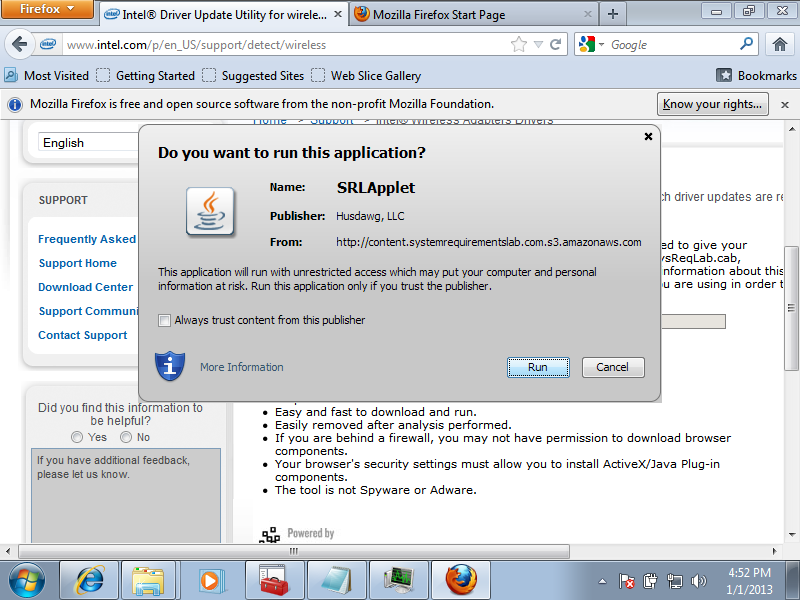Open Windows Explorer folder from taskbar
Image resolution: width=800 pixels, height=600 pixels.
point(147,581)
